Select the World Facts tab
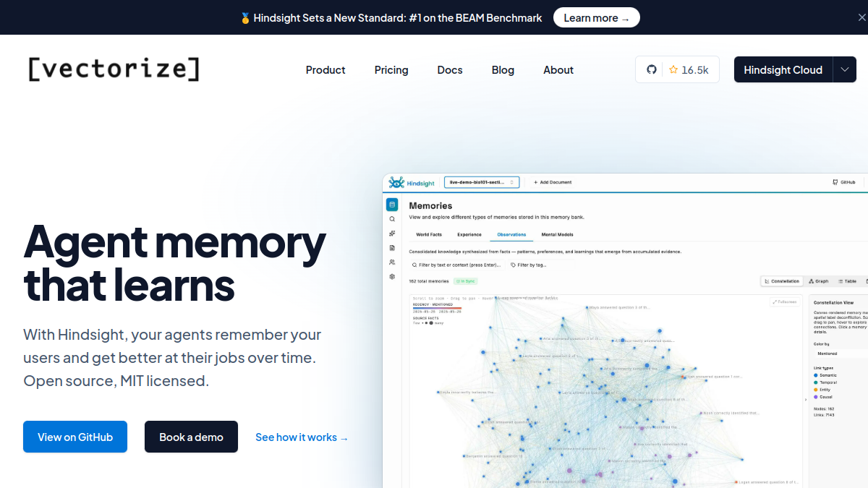The width and height of the screenshot is (868, 488). 429,235
